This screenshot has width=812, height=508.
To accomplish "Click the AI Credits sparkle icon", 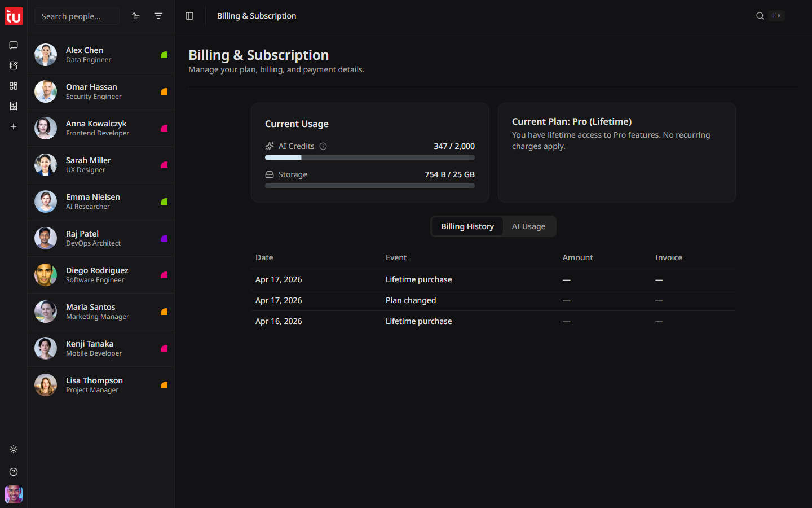I will 270,146.
